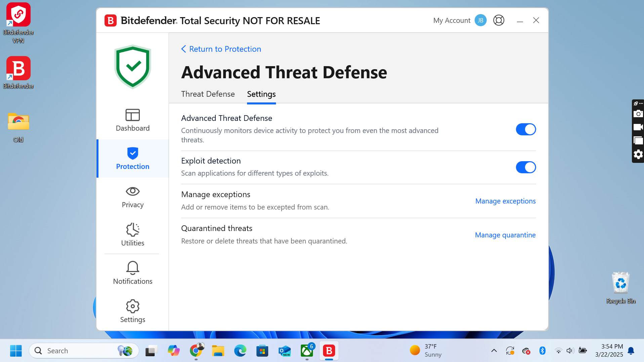Open the clock showing 3:54 PM

[x=609, y=351]
